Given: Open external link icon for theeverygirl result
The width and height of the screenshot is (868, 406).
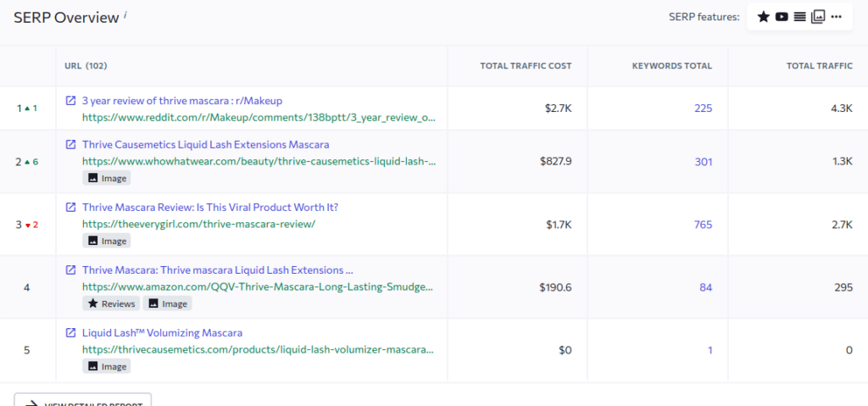Looking at the screenshot, I should pyautogui.click(x=71, y=207).
